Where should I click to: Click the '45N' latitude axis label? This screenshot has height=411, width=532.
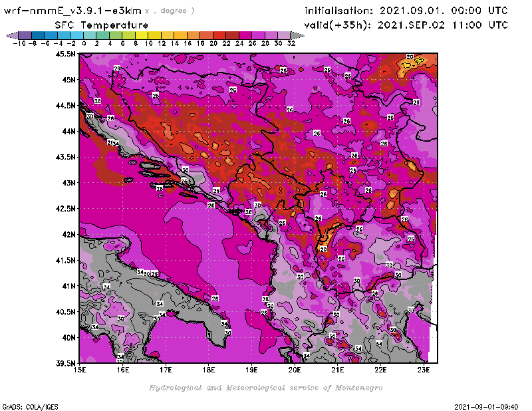tap(68, 80)
